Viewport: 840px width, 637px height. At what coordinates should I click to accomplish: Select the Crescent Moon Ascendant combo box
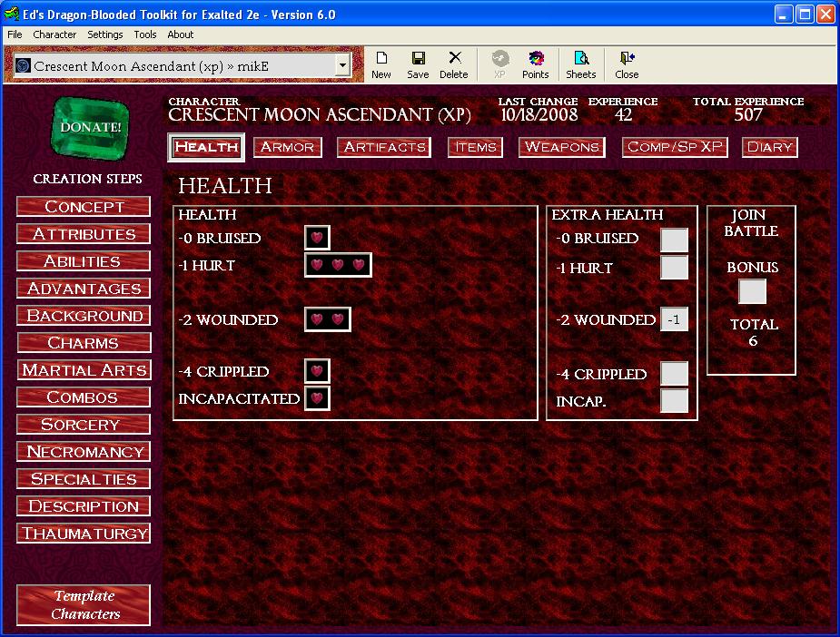coord(183,66)
